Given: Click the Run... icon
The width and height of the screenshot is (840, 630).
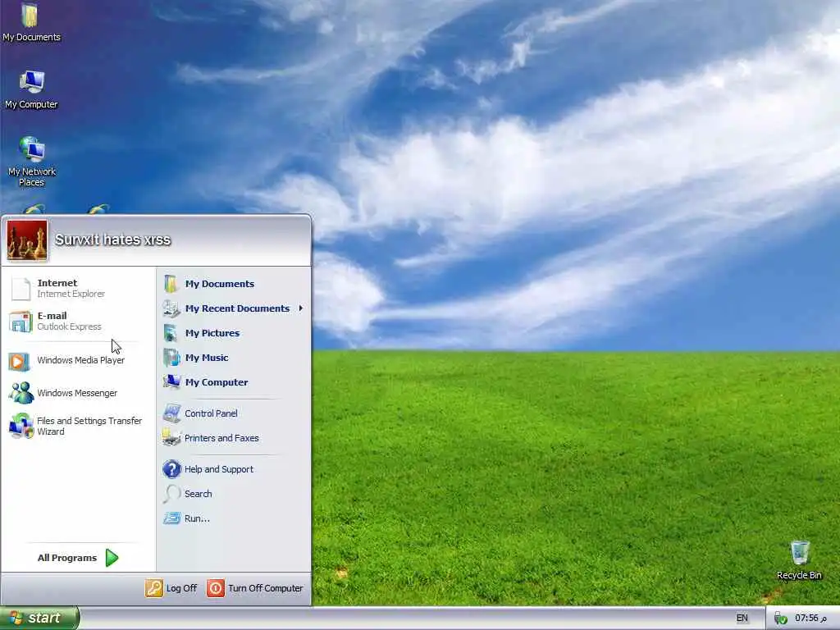Looking at the screenshot, I should tap(172, 518).
